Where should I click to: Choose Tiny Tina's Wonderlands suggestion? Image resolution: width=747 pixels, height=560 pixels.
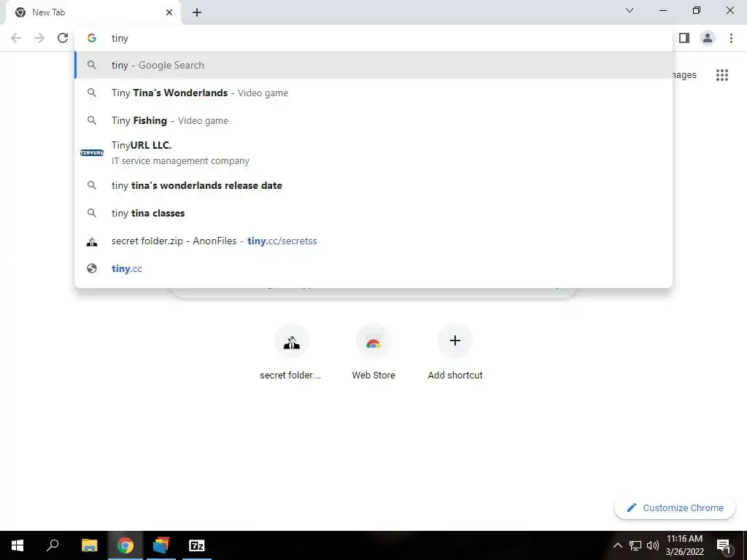373,93
